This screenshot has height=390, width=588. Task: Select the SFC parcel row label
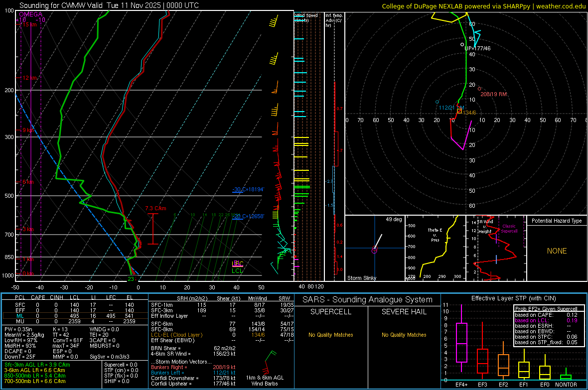click(20, 305)
